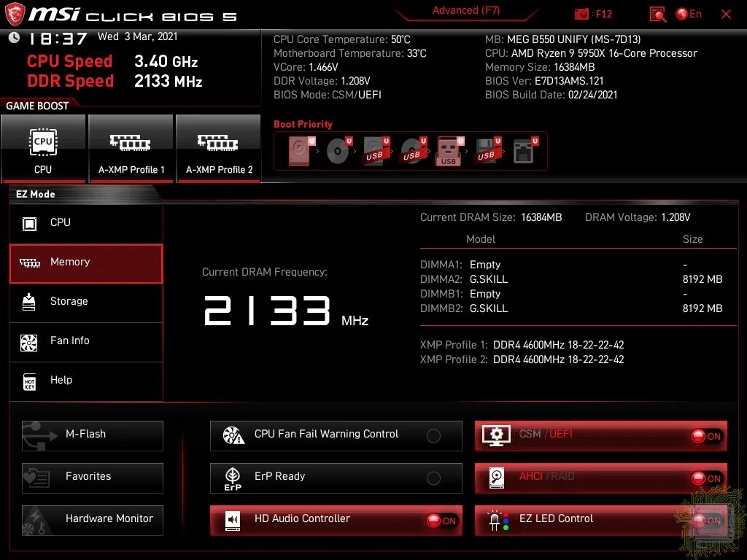Select the network boot device icon
The image size is (747, 560).
(525, 151)
